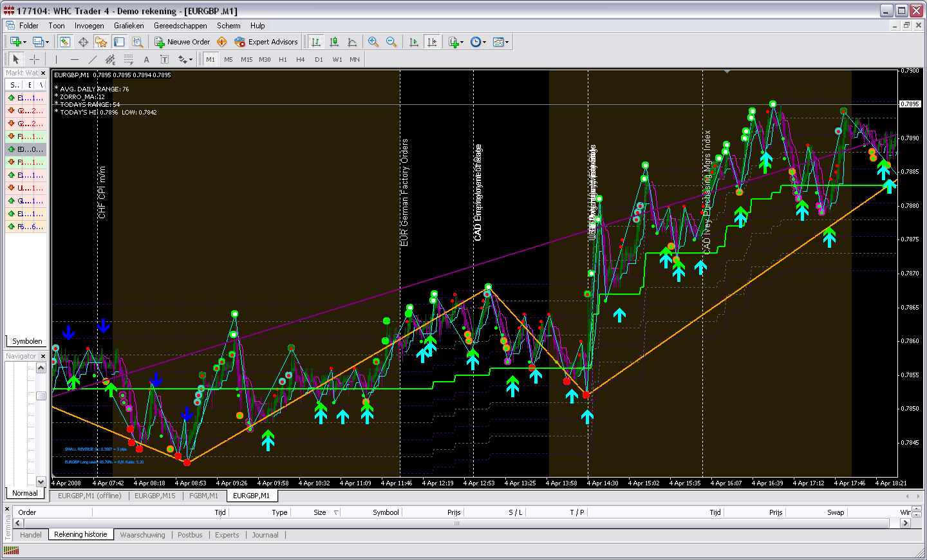Switch chart to M1 timeframe

coord(211,59)
